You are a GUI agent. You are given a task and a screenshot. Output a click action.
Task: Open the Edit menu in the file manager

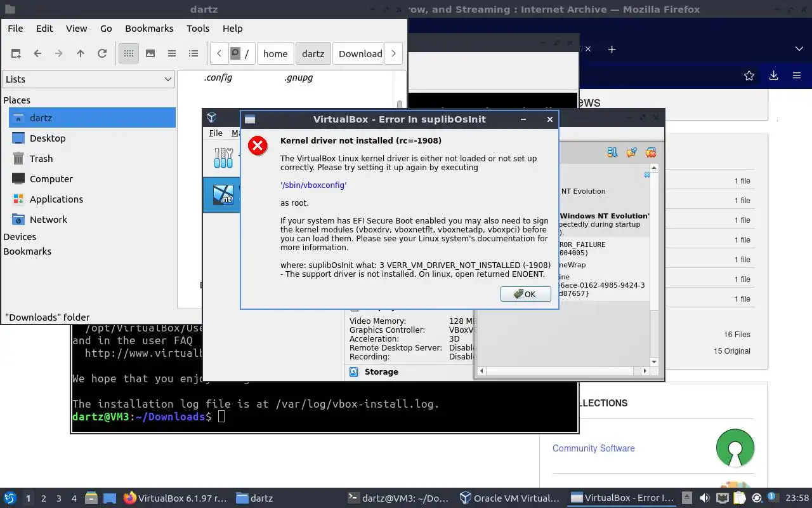coord(44,29)
